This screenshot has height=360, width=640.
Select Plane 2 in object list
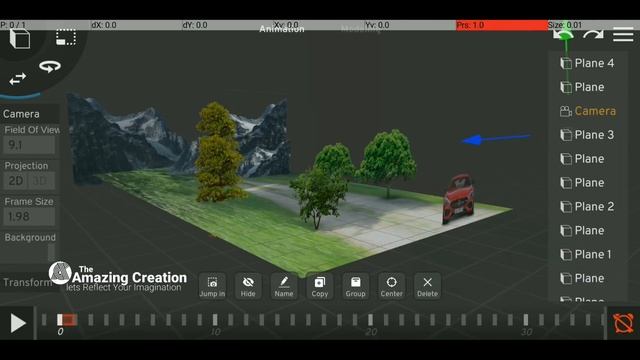(x=587, y=207)
